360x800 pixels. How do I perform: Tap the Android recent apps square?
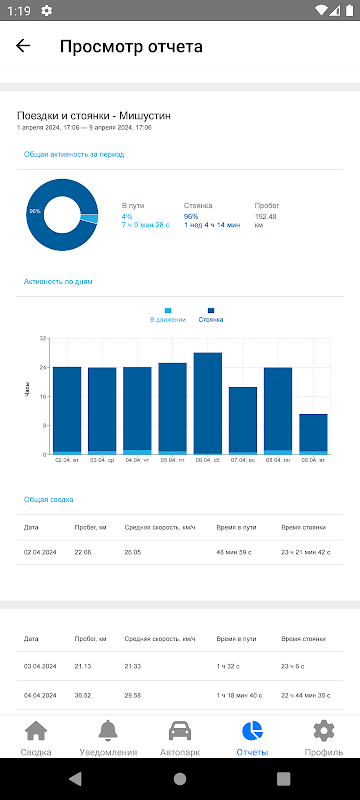284,779
